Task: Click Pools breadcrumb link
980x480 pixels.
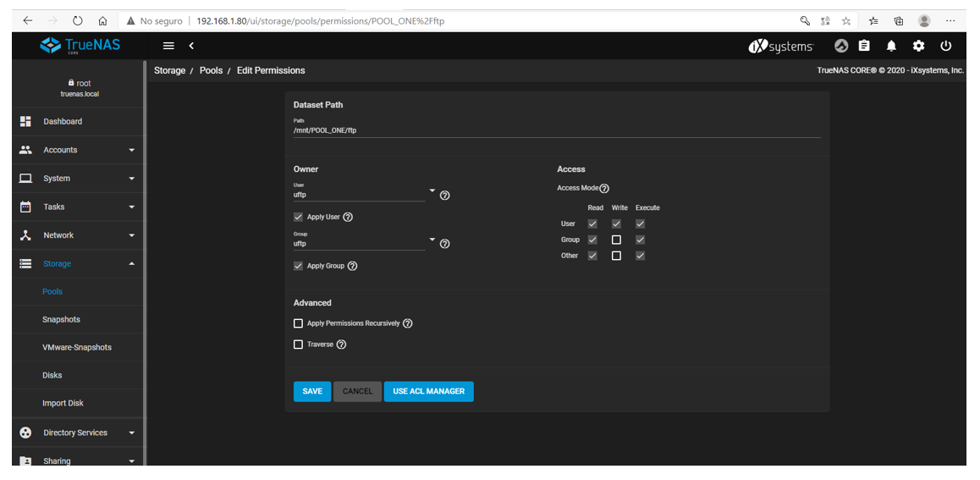Action: coord(212,70)
